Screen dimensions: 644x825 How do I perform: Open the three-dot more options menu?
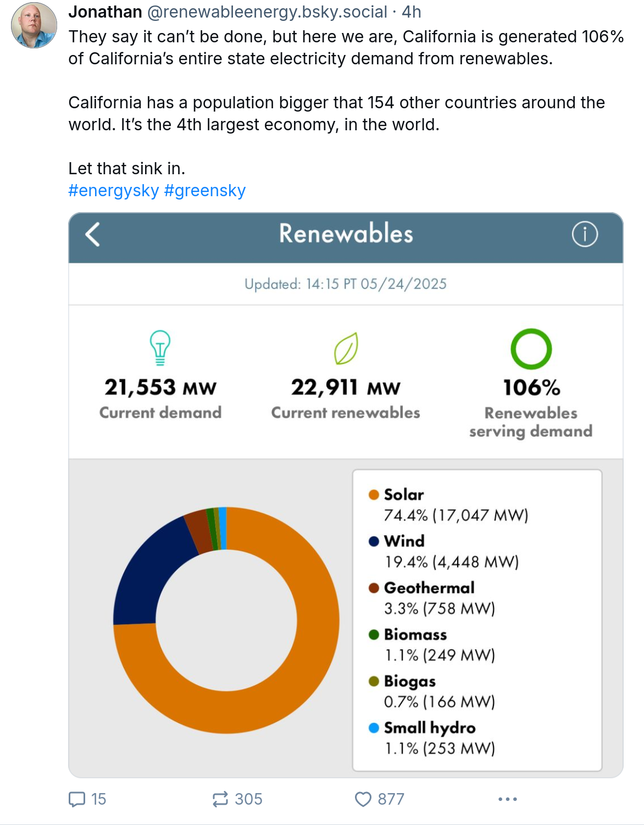[508, 799]
